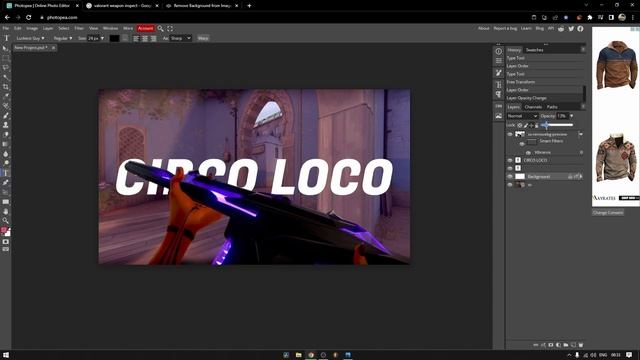Click the search magnifier icon in menu bar
The height and width of the screenshot is (360, 640).
point(160,28)
